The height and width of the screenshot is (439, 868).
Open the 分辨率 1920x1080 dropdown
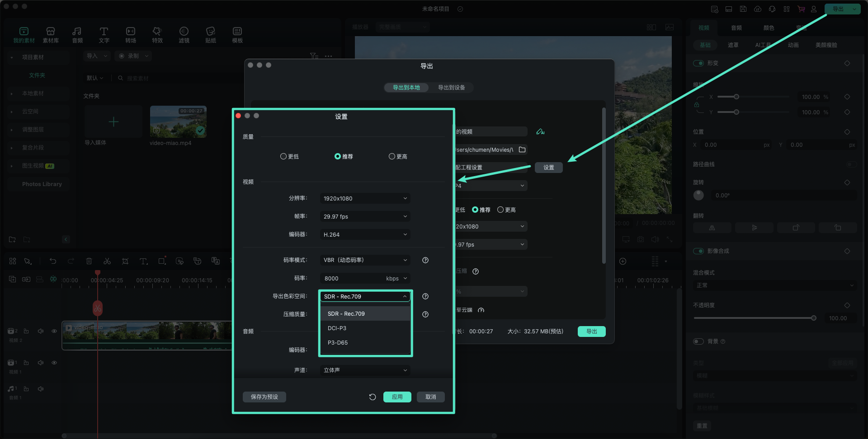click(365, 198)
